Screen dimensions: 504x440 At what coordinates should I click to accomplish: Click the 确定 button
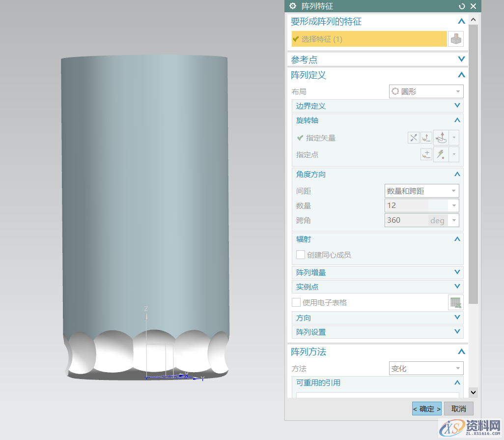[x=426, y=409]
